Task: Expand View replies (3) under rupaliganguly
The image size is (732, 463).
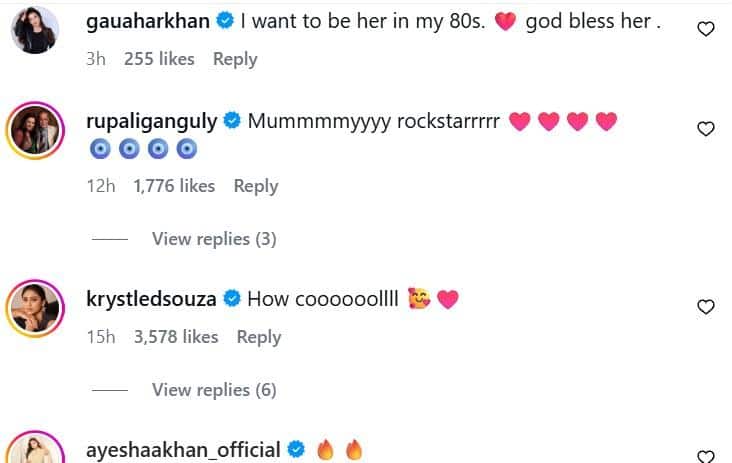Action: [x=214, y=239]
